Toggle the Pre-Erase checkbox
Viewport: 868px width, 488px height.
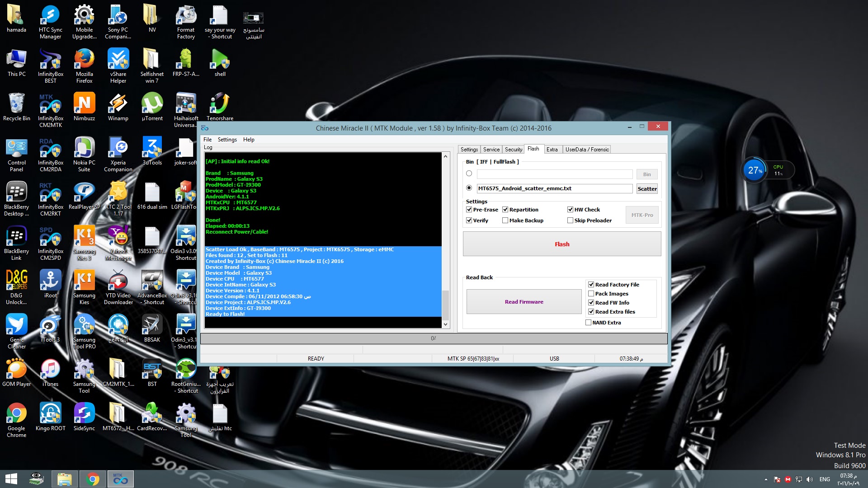pyautogui.click(x=469, y=210)
